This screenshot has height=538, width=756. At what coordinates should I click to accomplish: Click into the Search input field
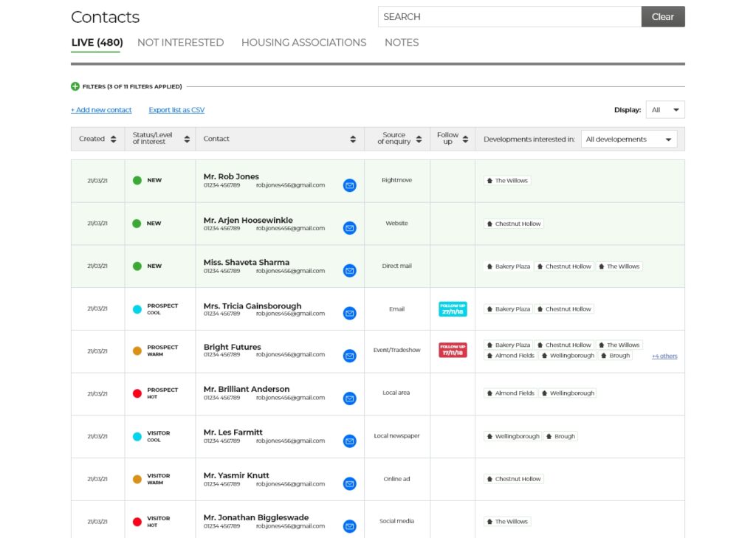click(509, 17)
